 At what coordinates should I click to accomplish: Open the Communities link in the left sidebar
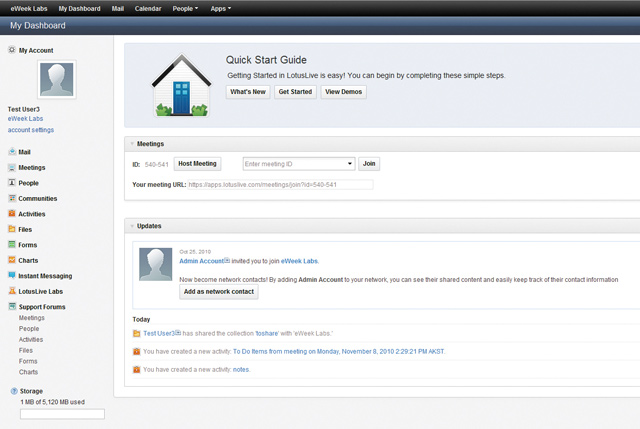coord(38,198)
